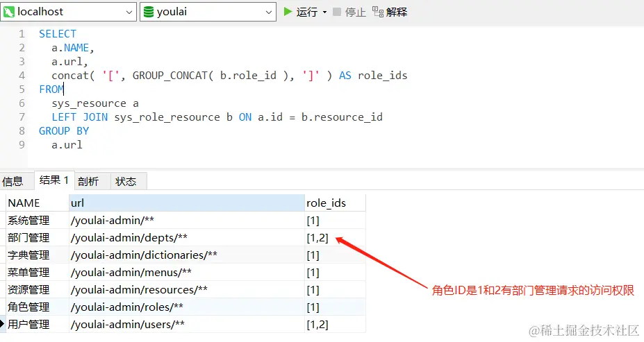Click the /youlai-admin/users/** url cell
Viewport: 644px width, 342px height.
[x=187, y=325]
